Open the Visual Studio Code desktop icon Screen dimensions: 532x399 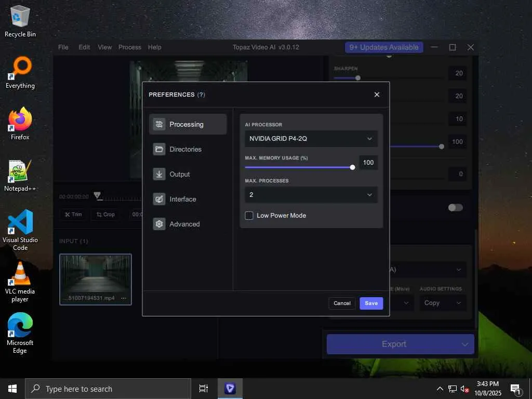tap(20, 230)
